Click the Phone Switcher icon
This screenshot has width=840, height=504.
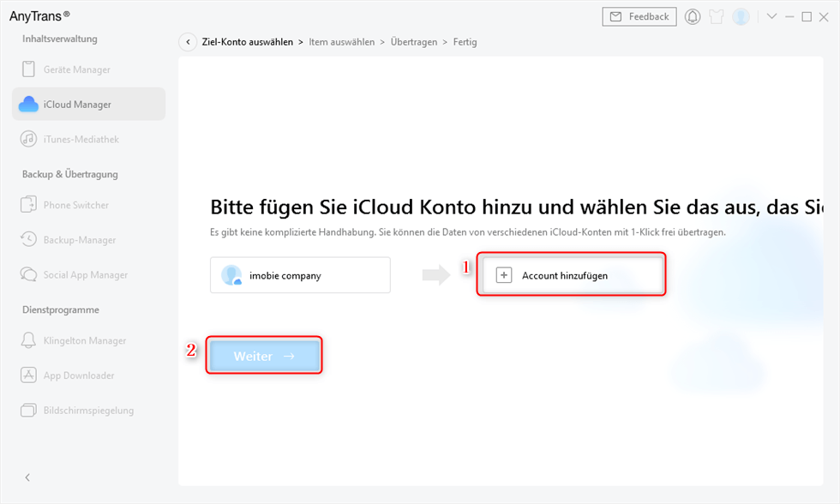(28, 205)
